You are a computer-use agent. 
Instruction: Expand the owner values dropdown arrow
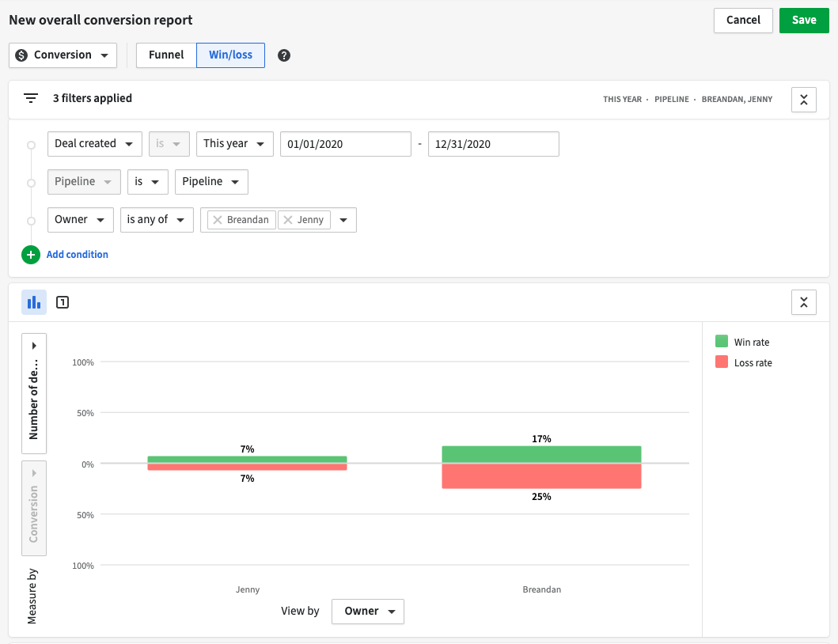pos(343,220)
